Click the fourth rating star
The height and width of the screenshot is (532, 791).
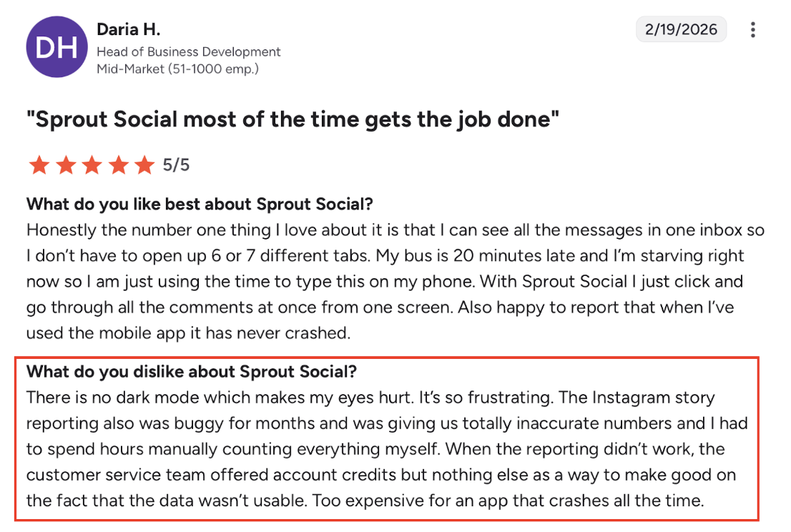[119, 165]
